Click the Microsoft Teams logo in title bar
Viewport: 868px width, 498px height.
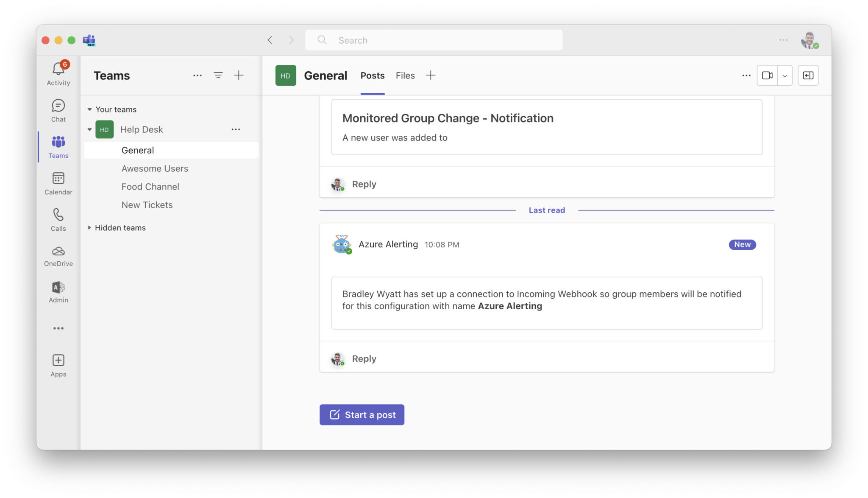[x=89, y=40]
